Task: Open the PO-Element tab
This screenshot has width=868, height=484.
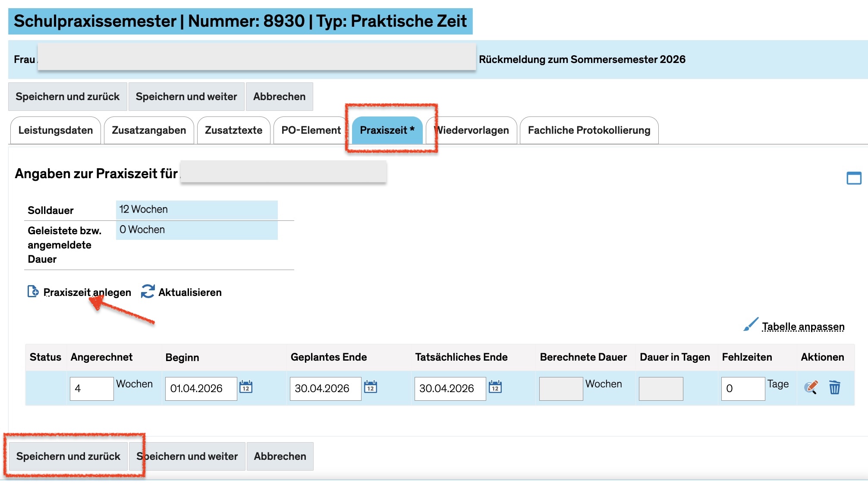Action: pyautogui.click(x=311, y=130)
